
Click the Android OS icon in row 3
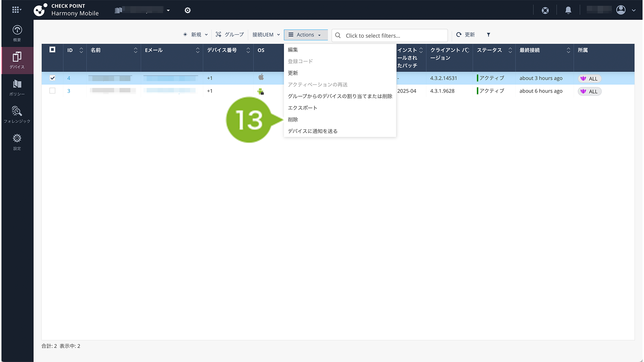point(261,91)
